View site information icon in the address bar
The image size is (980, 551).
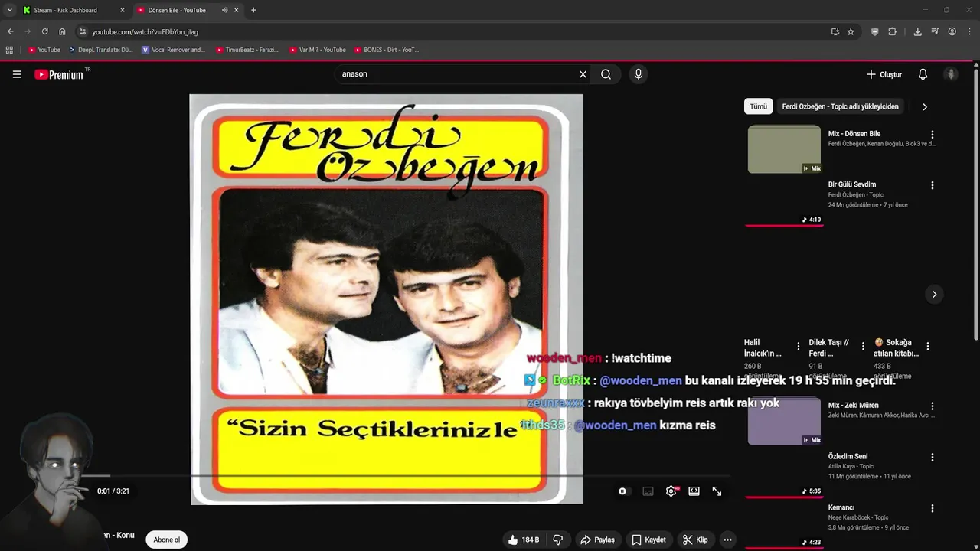[83, 31]
